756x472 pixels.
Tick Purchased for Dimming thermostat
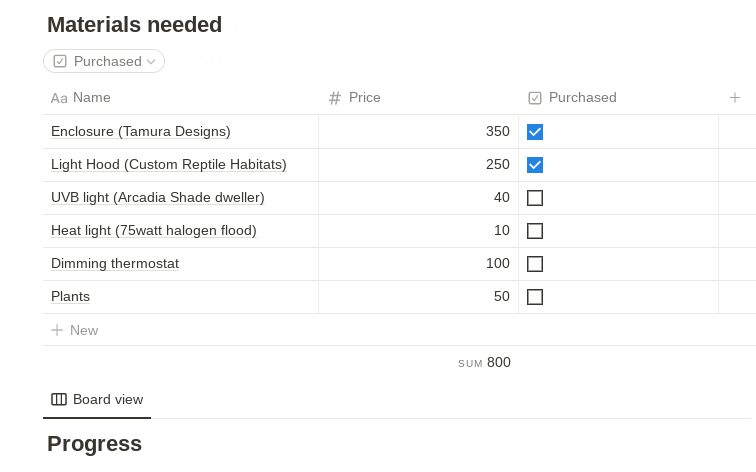tap(535, 264)
